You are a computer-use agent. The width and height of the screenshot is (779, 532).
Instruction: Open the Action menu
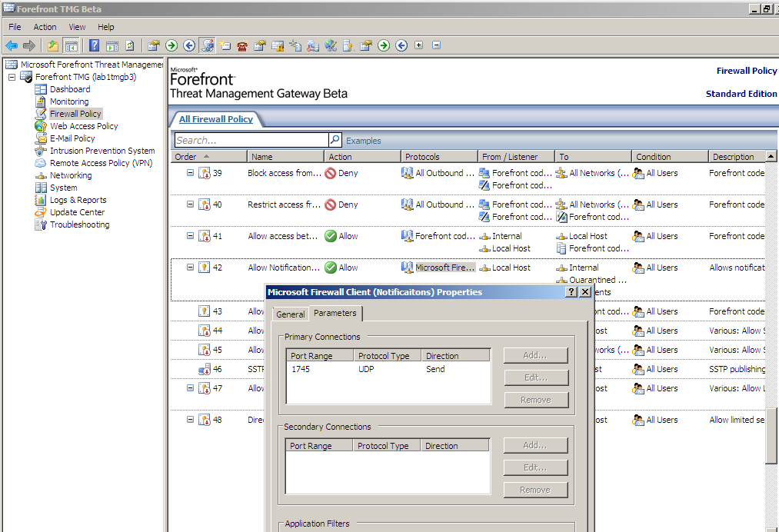point(45,27)
